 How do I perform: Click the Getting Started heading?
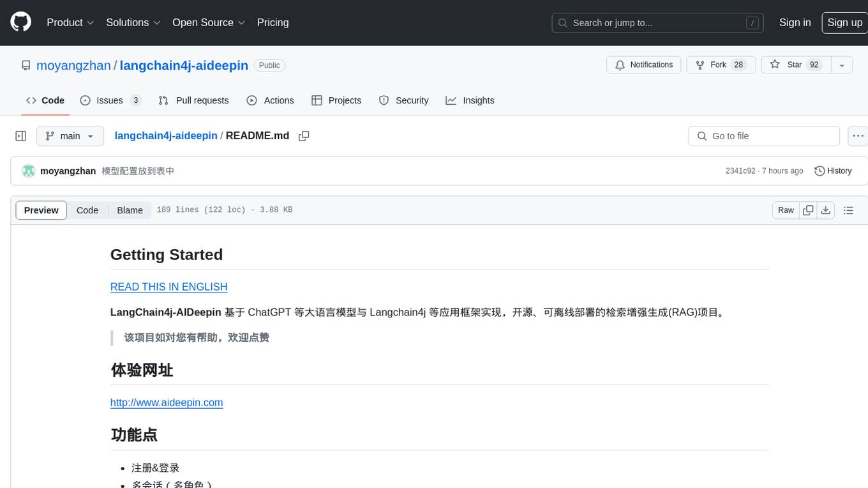pyautogui.click(x=167, y=254)
